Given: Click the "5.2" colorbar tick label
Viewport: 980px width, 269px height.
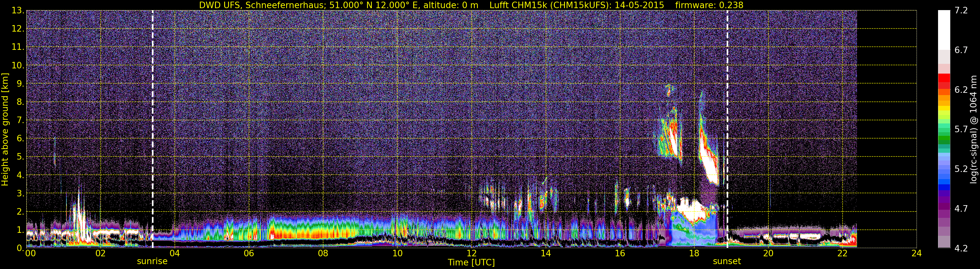Looking at the screenshot, I should pos(961,169).
